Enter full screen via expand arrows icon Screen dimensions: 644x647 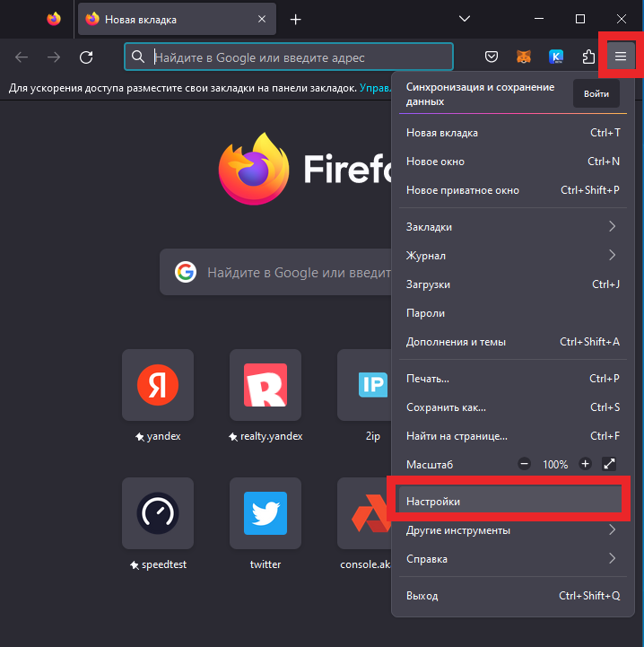pos(609,464)
